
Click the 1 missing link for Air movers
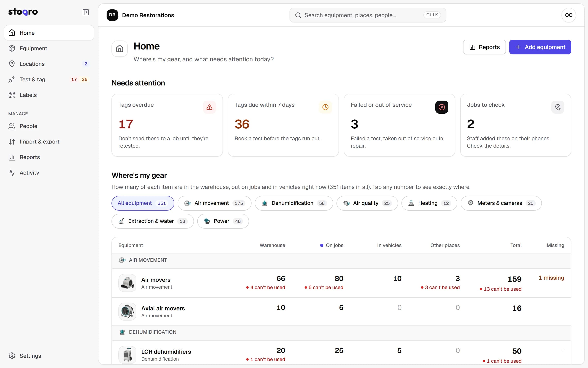coord(551,278)
